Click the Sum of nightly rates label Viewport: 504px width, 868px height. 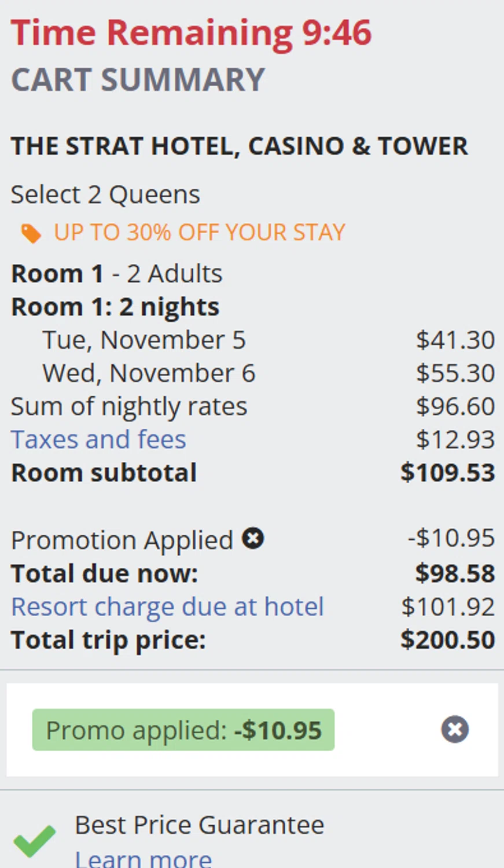coord(129,407)
